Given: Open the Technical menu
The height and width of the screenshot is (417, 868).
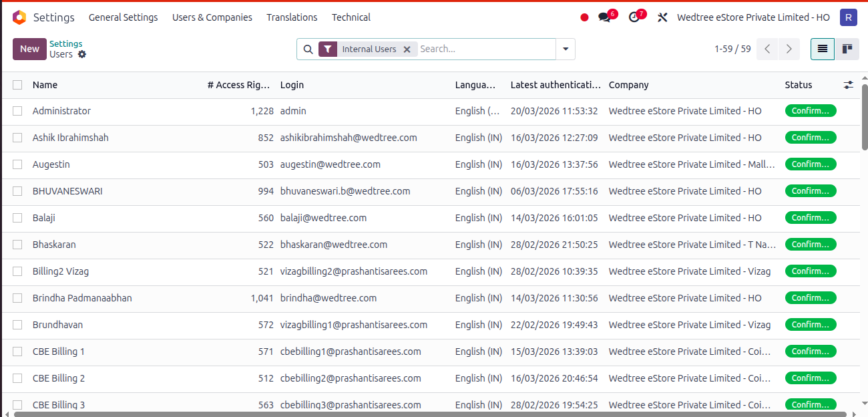Looking at the screenshot, I should [351, 17].
